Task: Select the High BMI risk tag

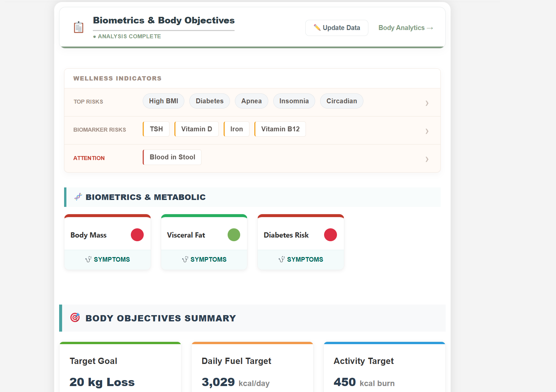Action: 163,101
